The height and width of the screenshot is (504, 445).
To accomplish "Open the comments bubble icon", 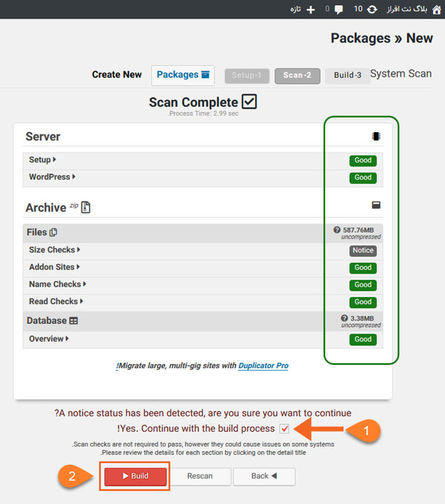I will (x=338, y=10).
